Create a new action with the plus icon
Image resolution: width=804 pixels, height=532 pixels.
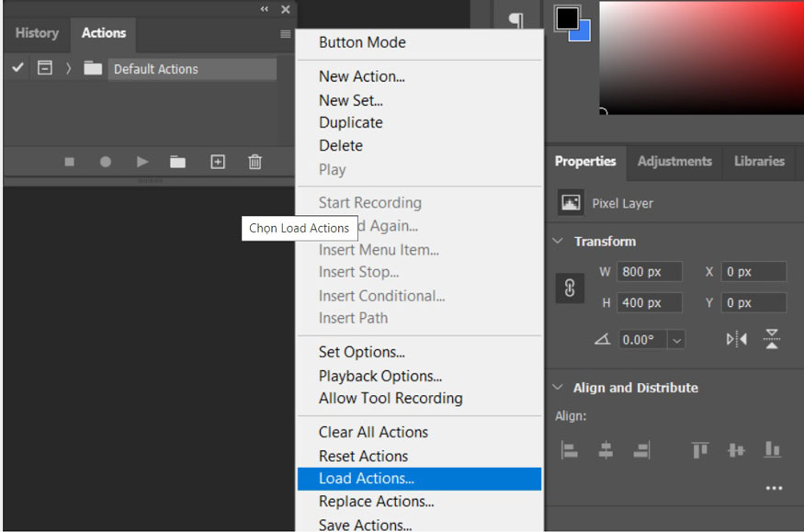217,162
